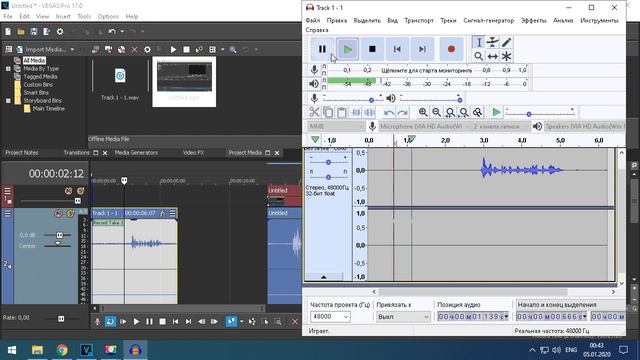Select the Draw pencil tool in Audacity
Image resolution: width=640 pixels, height=360 pixels.
[x=507, y=42]
